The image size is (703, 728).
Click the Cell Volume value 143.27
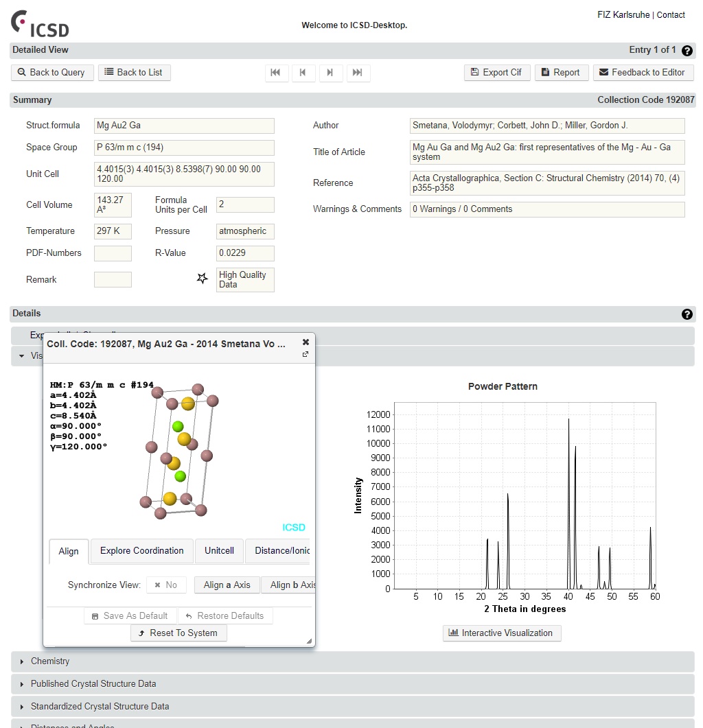tap(113, 205)
